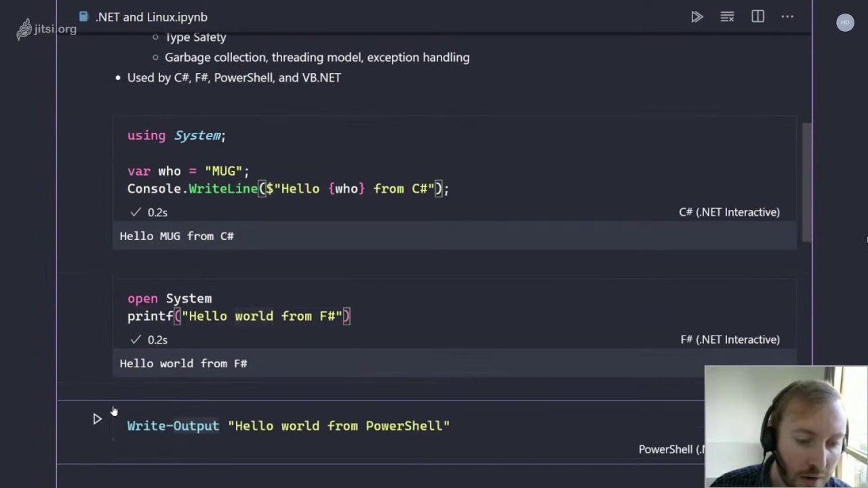Split the notebook editor
The height and width of the screenshot is (488, 868).
[757, 17]
